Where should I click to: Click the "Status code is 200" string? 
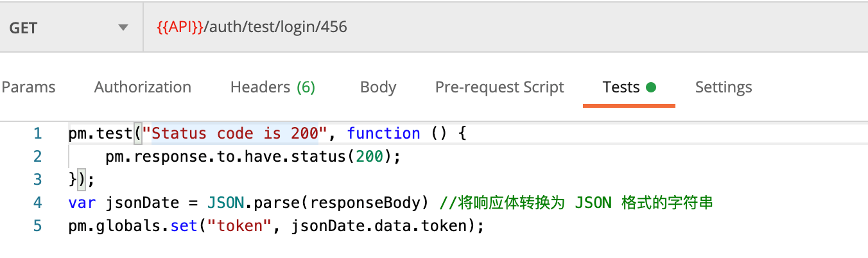pyautogui.click(x=234, y=133)
